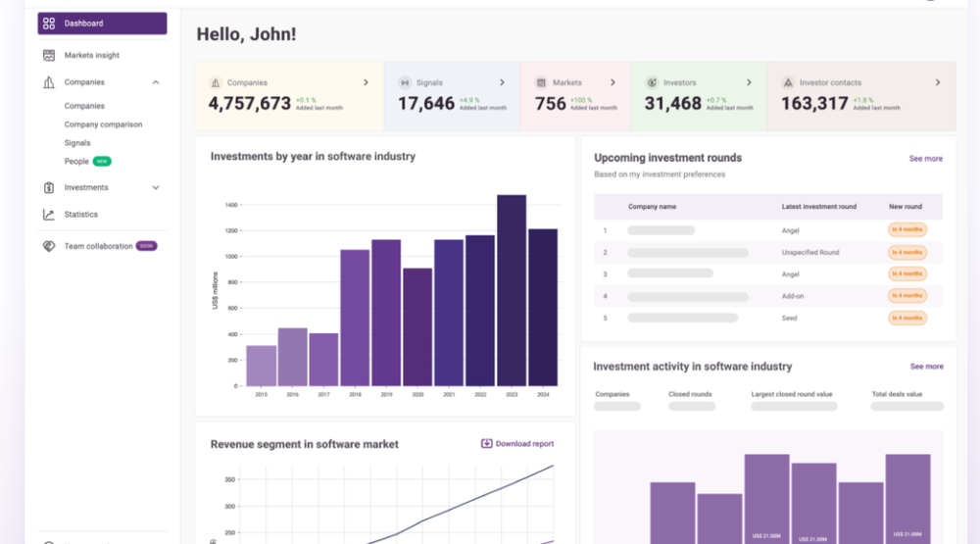Click 'In 4 months' badge for Unspecified Round
980x544 pixels.
pyautogui.click(x=906, y=253)
